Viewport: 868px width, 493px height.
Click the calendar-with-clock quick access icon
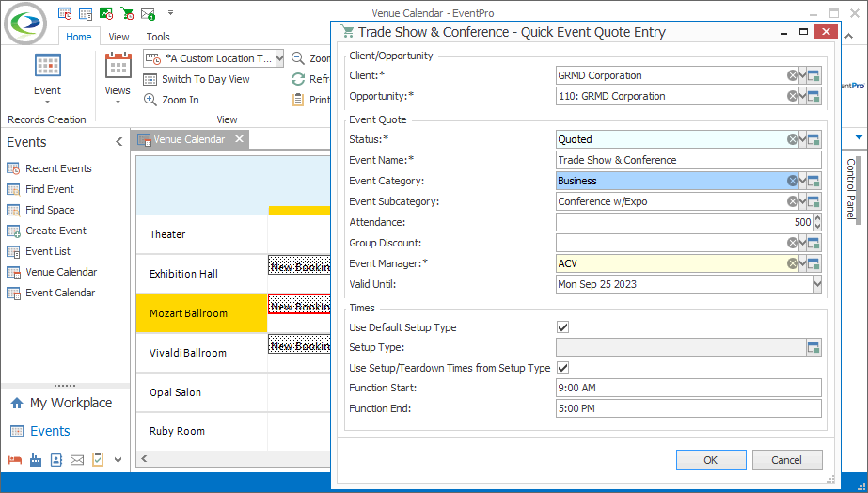point(65,13)
